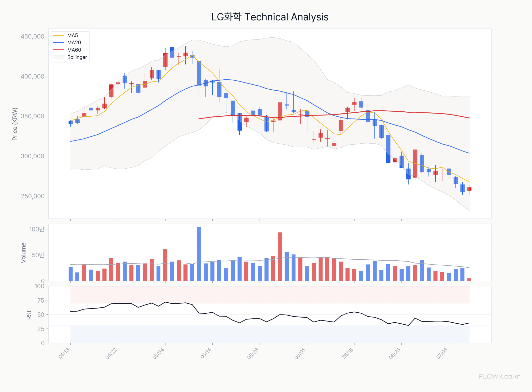
Task: Select the 'Volume' axis title
Action: [23, 253]
